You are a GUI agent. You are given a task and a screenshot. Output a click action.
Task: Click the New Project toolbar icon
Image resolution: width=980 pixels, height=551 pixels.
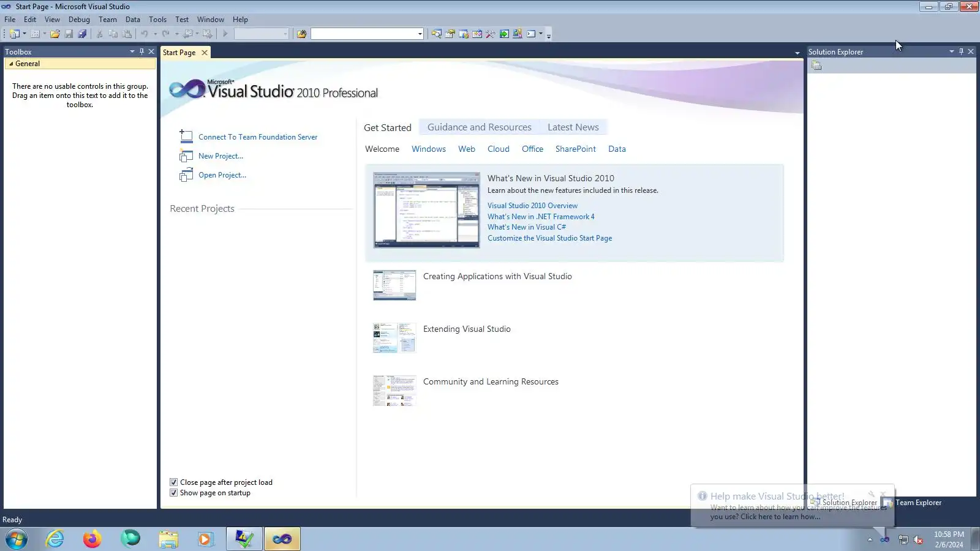[15, 34]
